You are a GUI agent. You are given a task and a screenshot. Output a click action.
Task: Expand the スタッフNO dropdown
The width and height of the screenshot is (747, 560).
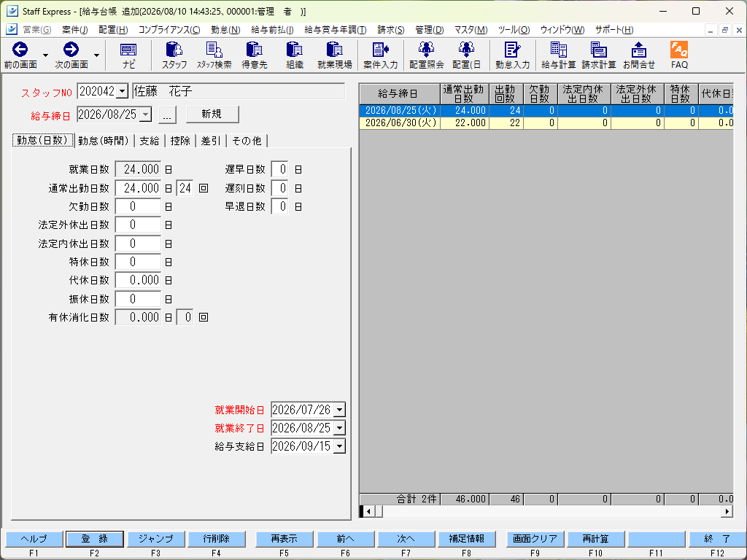tap(123, 91)
